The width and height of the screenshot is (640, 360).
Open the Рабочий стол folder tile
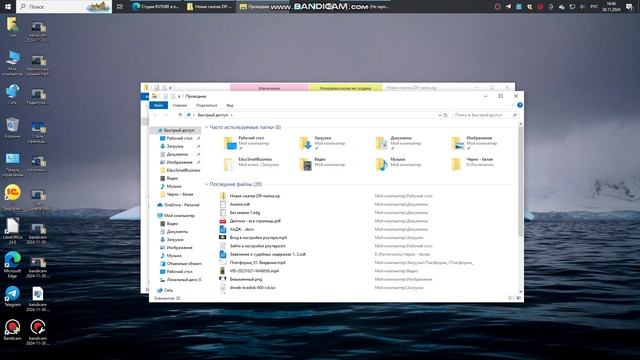pos(247,143)
